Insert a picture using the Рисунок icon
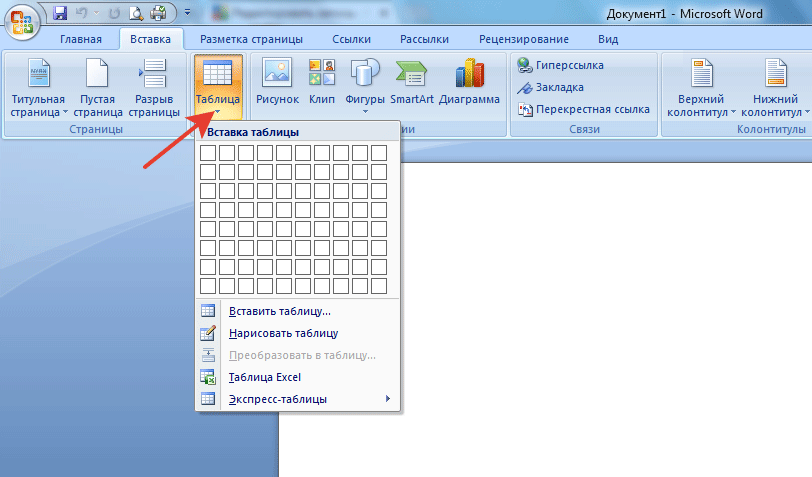812x477 pixels. pyautogui.click(x=277, y=83)
